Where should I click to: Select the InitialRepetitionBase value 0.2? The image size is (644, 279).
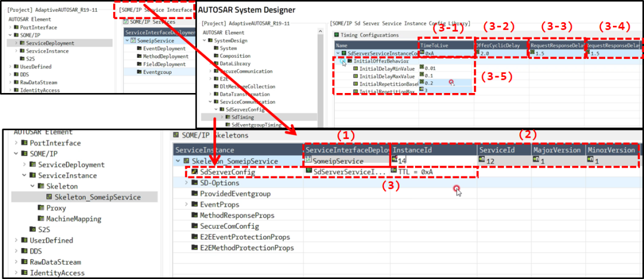tap(445, 82)
